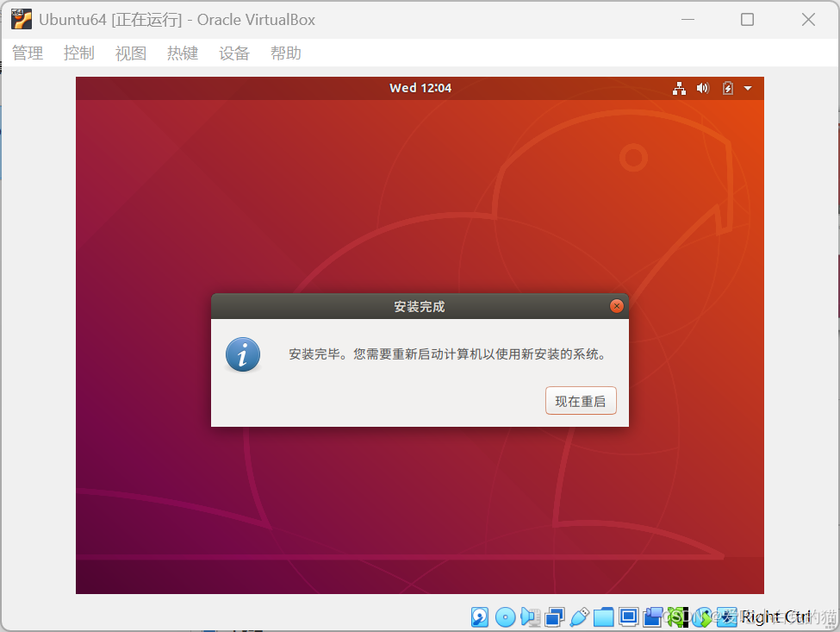Image resolution: width=840 pixels, height=632 pixels.
Task: Click the CPU virtualization status icon
Action: [678, 617]
